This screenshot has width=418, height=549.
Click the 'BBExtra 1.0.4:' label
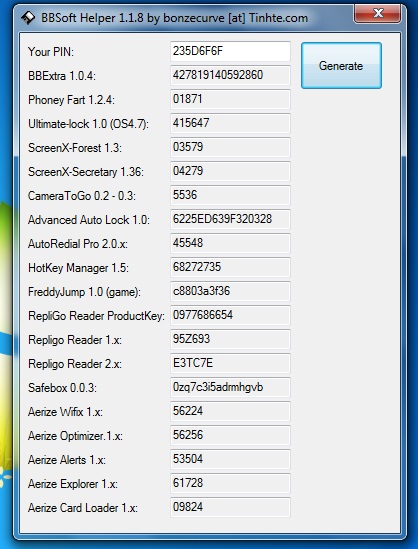62,76
